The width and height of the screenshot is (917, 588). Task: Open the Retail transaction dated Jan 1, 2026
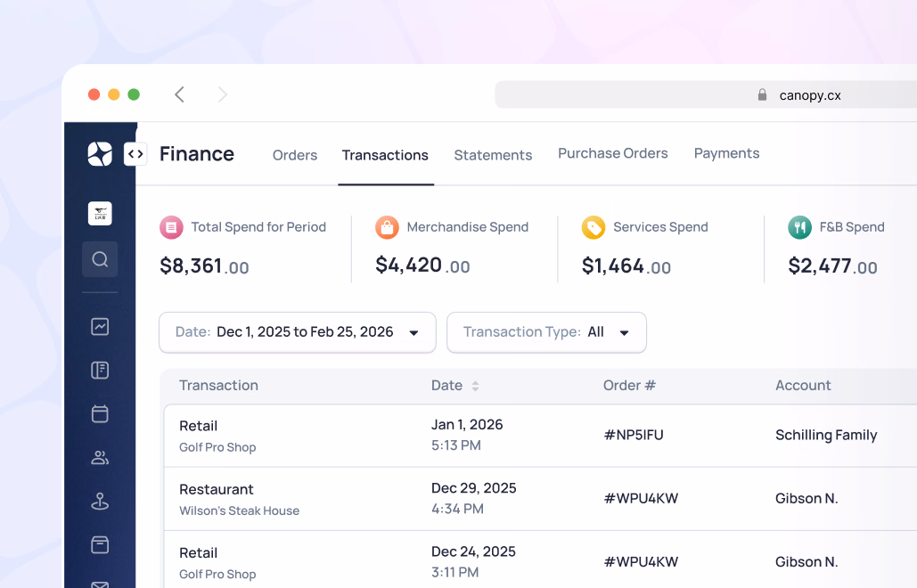[540, 436]
